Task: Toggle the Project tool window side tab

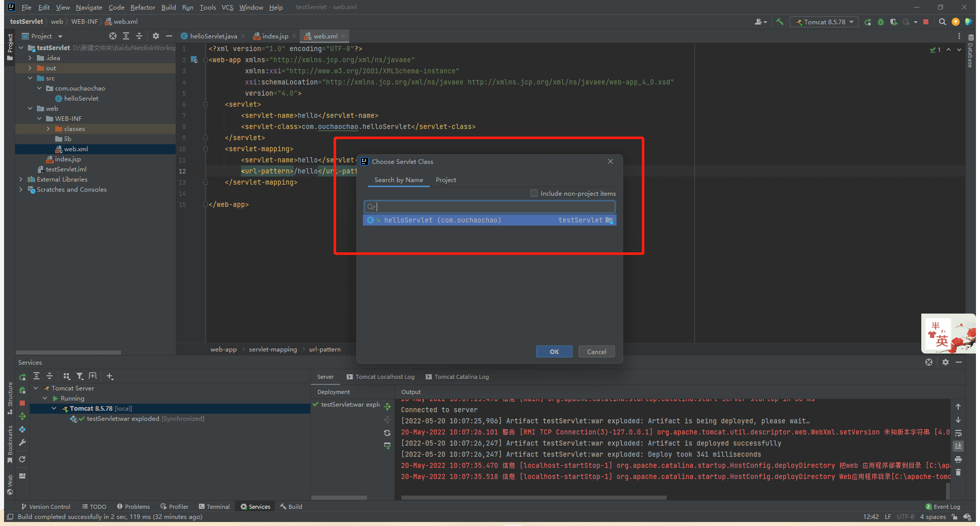Action: coord(10,47)
